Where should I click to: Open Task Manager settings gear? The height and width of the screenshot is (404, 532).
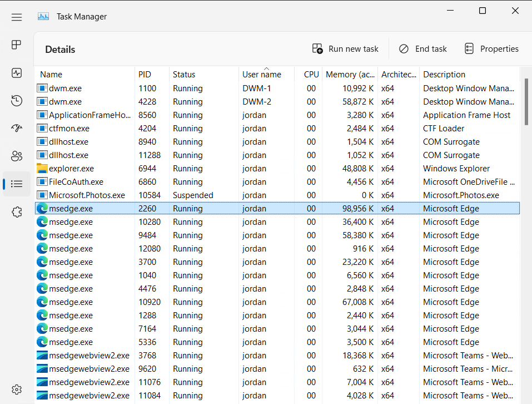[x=17, y=390]
